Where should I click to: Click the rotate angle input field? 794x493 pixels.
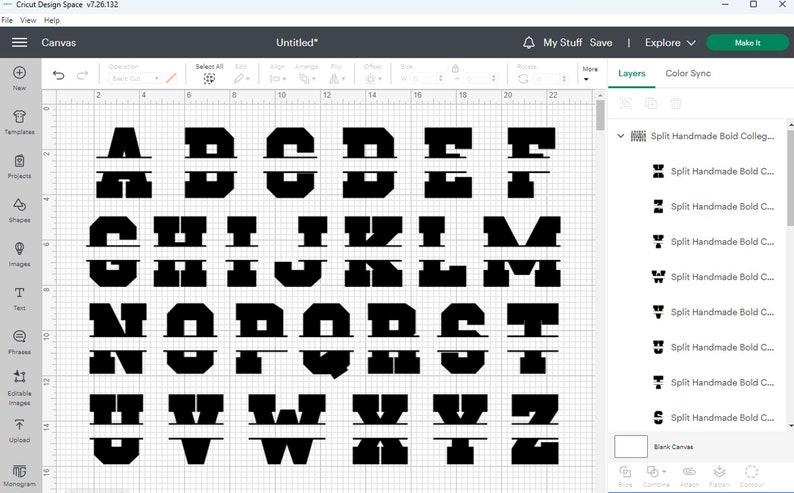tap(551, 78)
